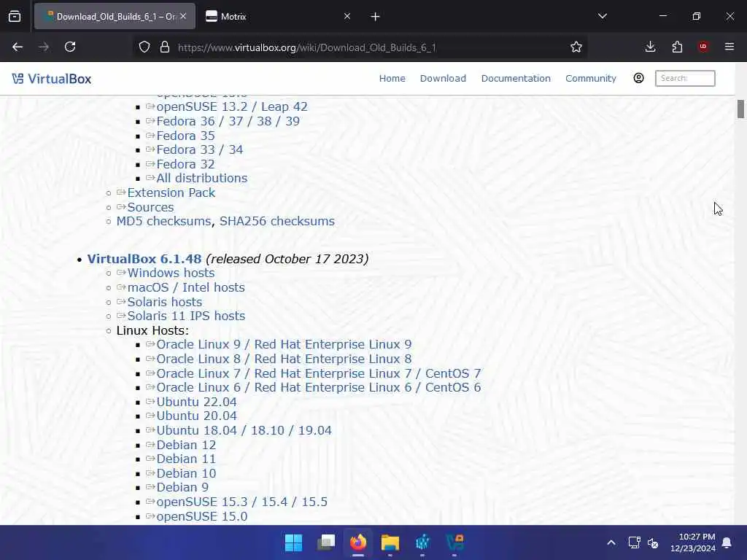Show tracking protection shield info
The width and height of the screenshot is (747, 560).
pyautogui.click(x=144, y=47)
